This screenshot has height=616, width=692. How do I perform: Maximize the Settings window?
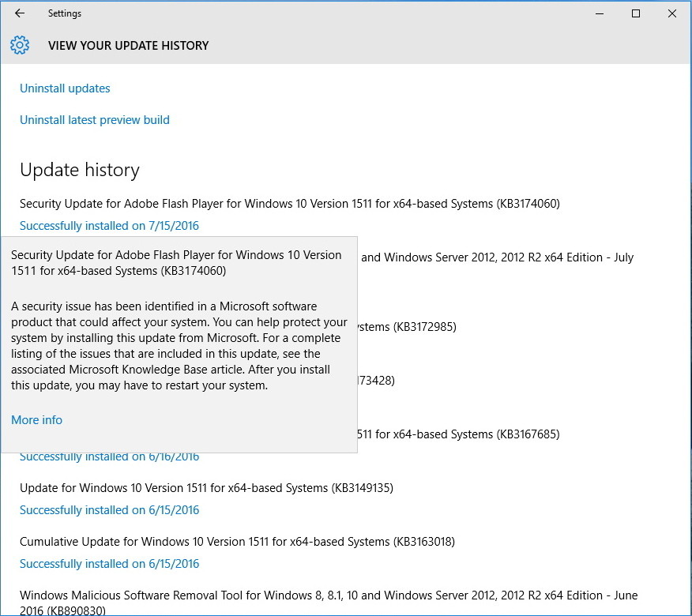635,13
